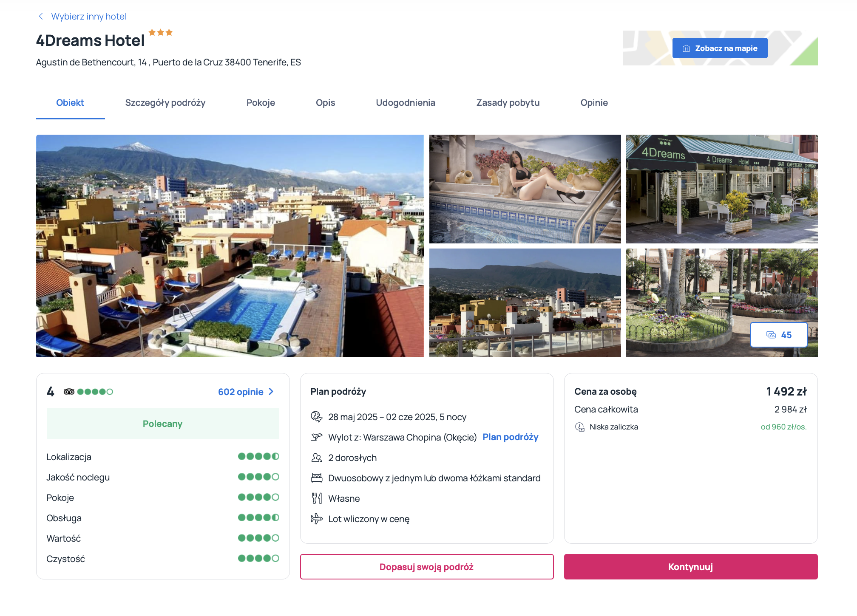857x616 pixels.
Task: Expand reviews via the 602 opinie chevron
Action: [x=271, y=392]
